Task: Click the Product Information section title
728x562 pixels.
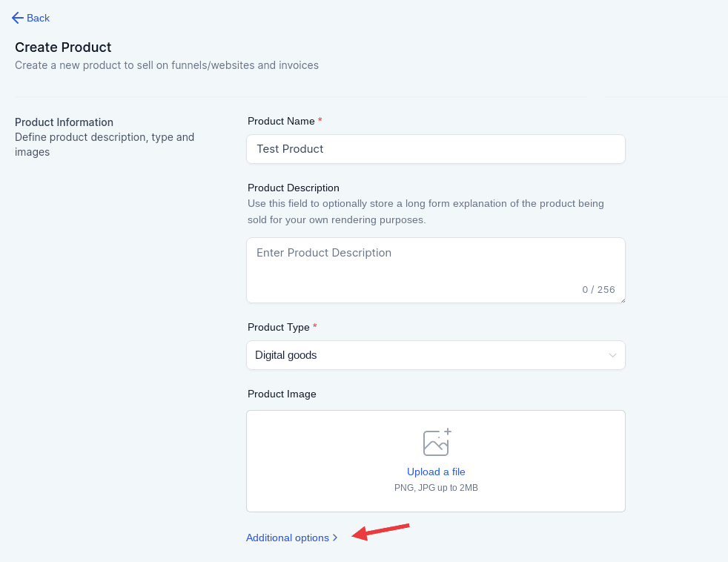Action: [64, 122]
